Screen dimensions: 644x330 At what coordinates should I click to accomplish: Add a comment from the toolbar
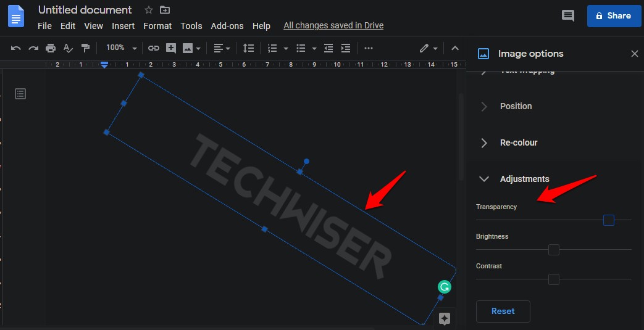[171, 49]
